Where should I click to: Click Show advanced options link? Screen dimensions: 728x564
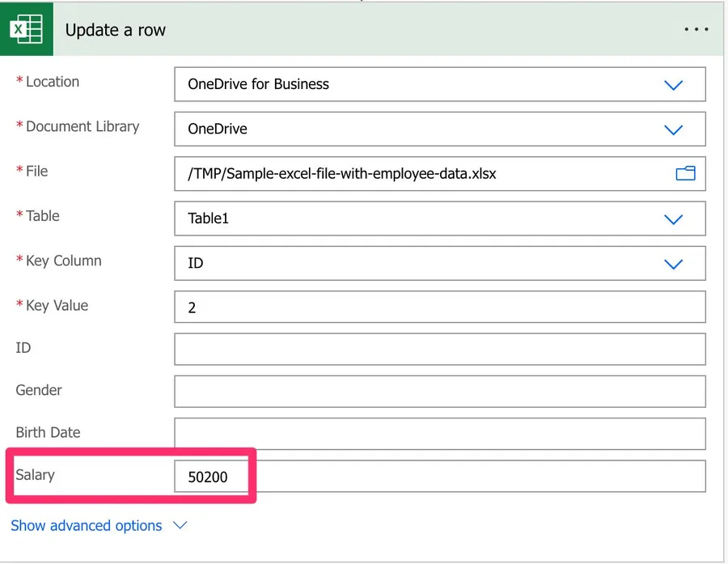(87, 526)
